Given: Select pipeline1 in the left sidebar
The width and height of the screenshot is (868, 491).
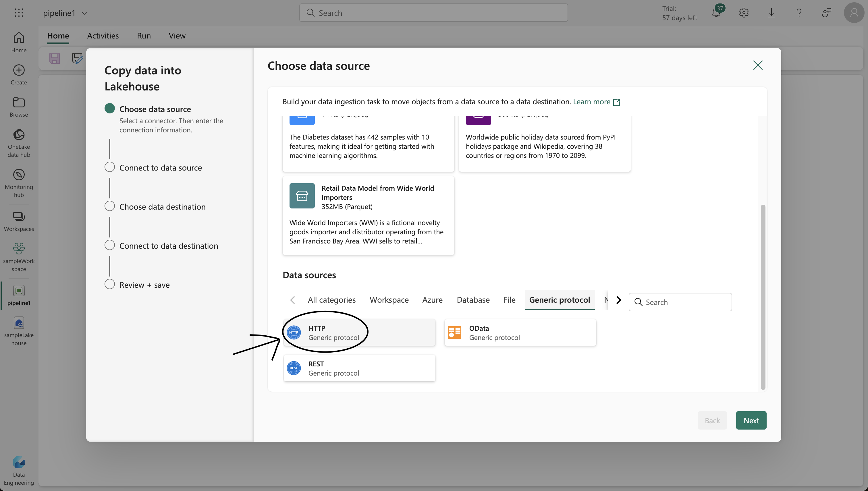Looking at the screenshot, I should pyautogui.click(x=19, y=295).
